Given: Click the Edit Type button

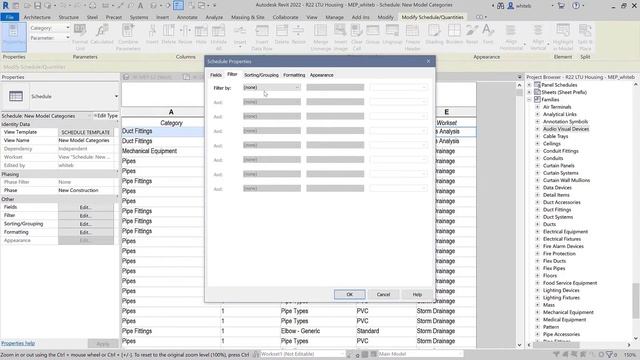Looking at the screenshot, I should click(106, 116).
